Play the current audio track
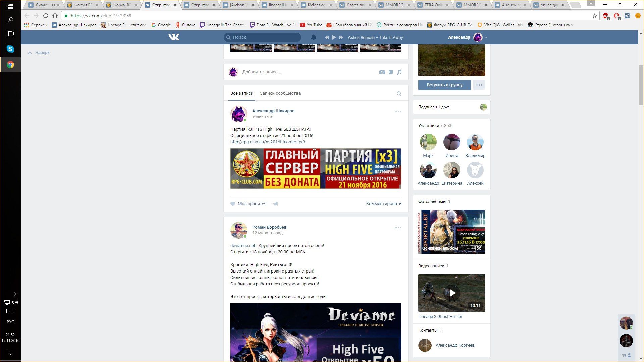 (334, 37)
